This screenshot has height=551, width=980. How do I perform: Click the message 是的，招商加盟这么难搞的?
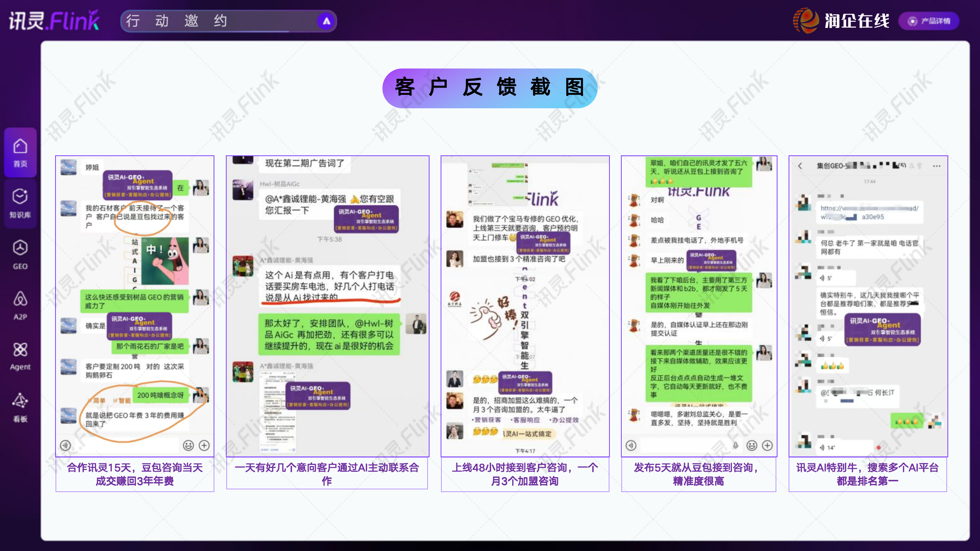525,405
